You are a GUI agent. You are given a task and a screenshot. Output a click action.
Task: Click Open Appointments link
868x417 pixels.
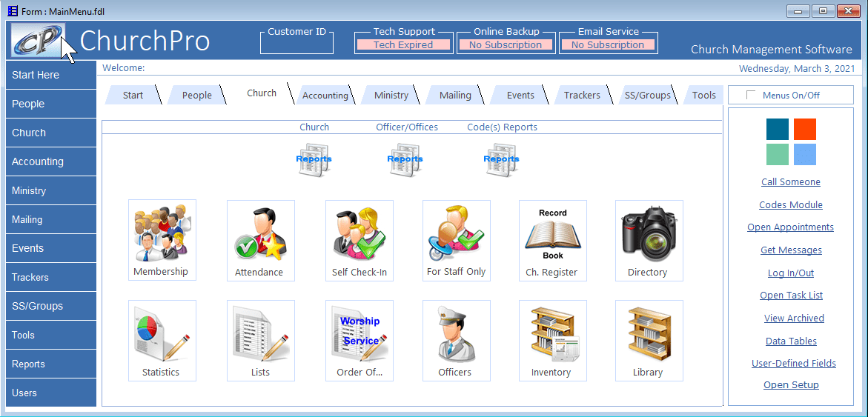tap(790, 227)
